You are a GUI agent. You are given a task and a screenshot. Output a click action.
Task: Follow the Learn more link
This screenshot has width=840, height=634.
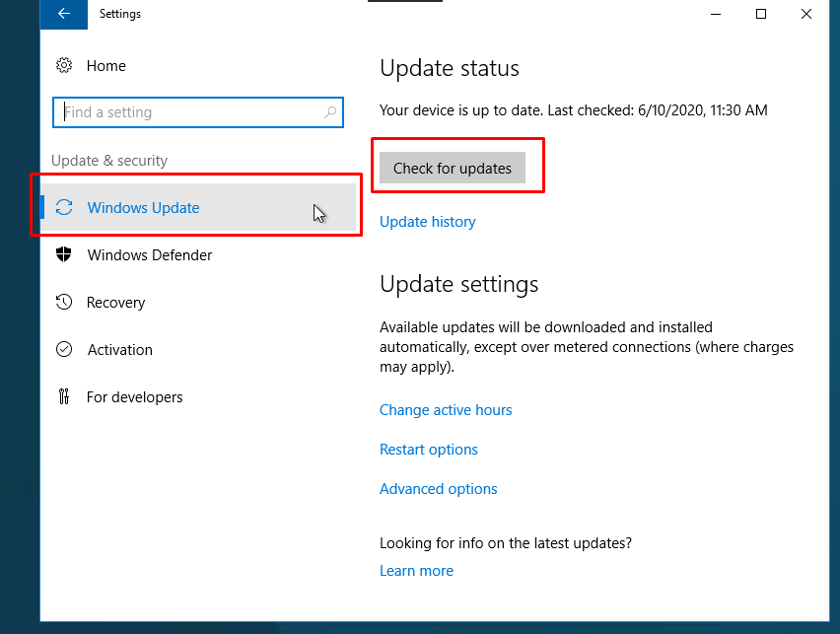click(x=416, y=571)
